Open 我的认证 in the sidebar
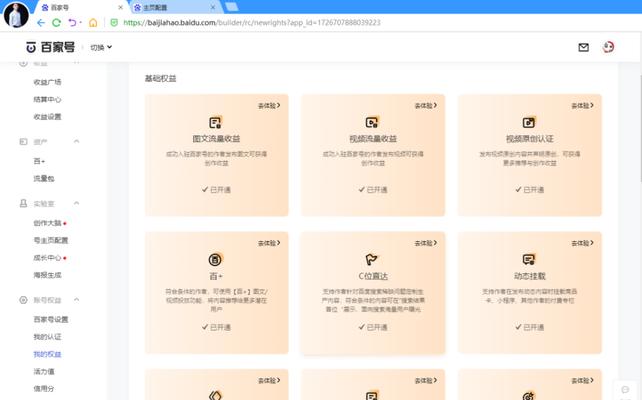 point(47,337)
